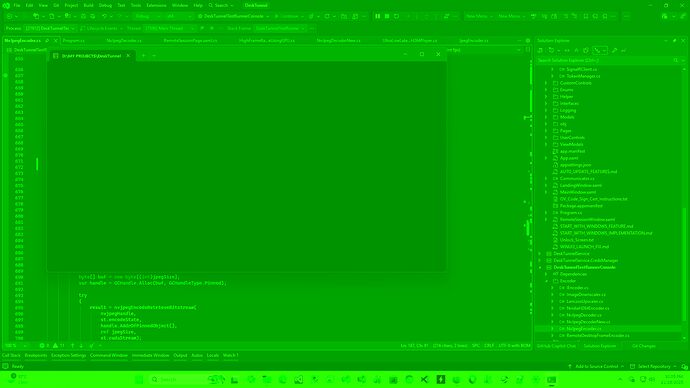
Task: Open the Watch 1 tab
Action: point(231,355)
